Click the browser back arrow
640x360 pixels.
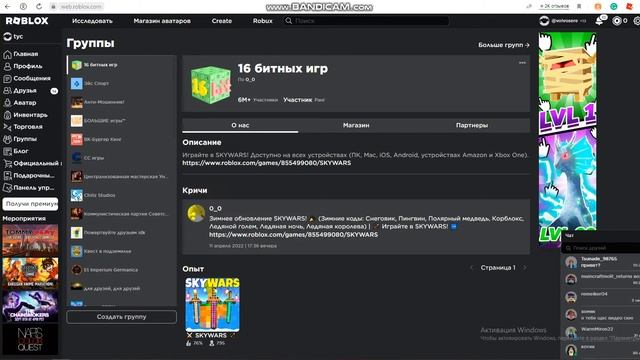pyautogui.click(x=7, y=7)
